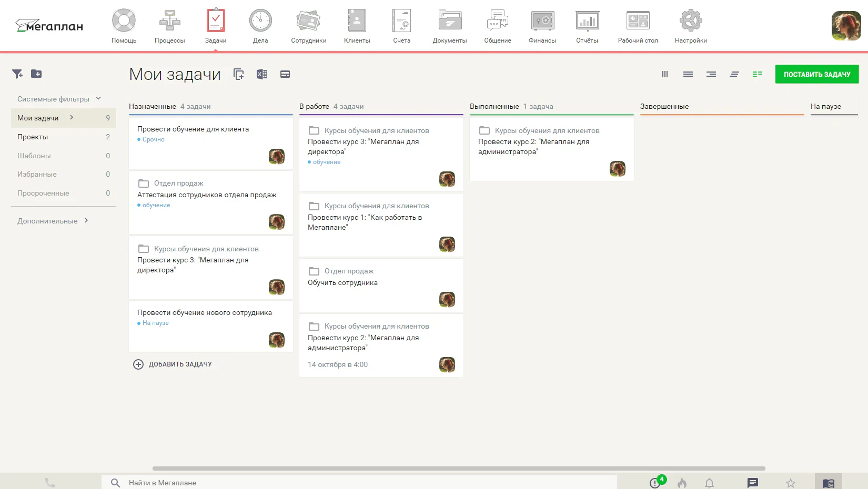Open task Обучить сотрудника
The image size is (868, 489).
pyautogui.click(x=342, y=282)
